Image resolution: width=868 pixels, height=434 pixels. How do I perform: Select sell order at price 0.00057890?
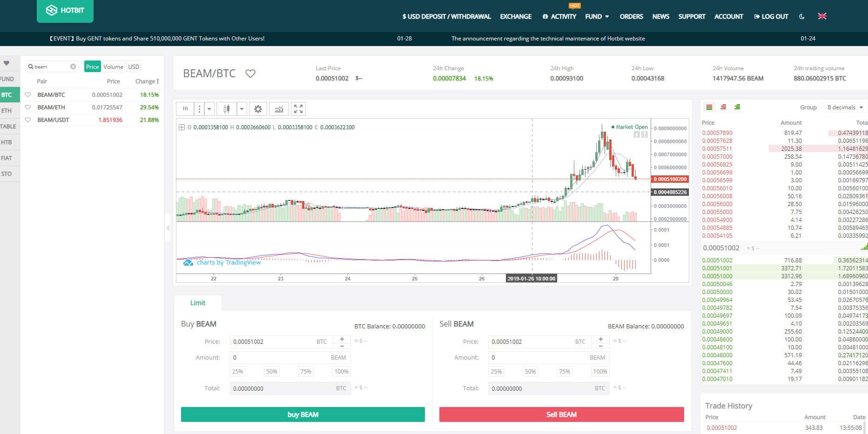tap(784, 133)
